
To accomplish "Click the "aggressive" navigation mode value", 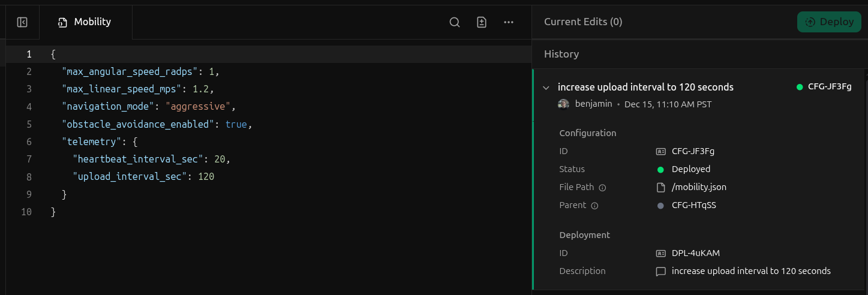I will click(x=201, y=107).
